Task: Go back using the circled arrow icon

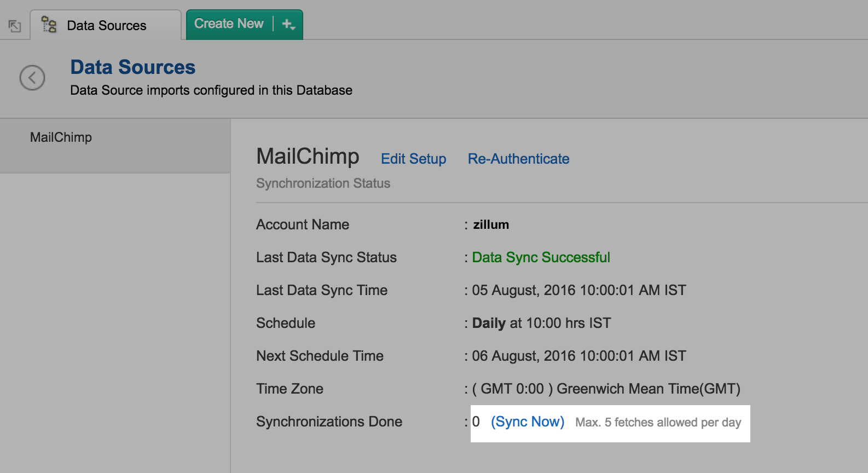Action: [32, 78]
